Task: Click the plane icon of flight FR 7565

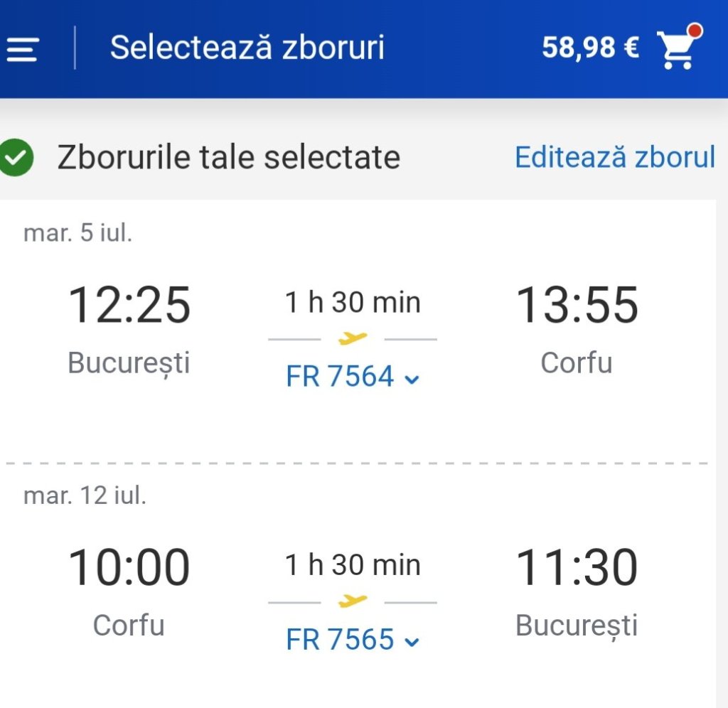Action: point(353,601)
